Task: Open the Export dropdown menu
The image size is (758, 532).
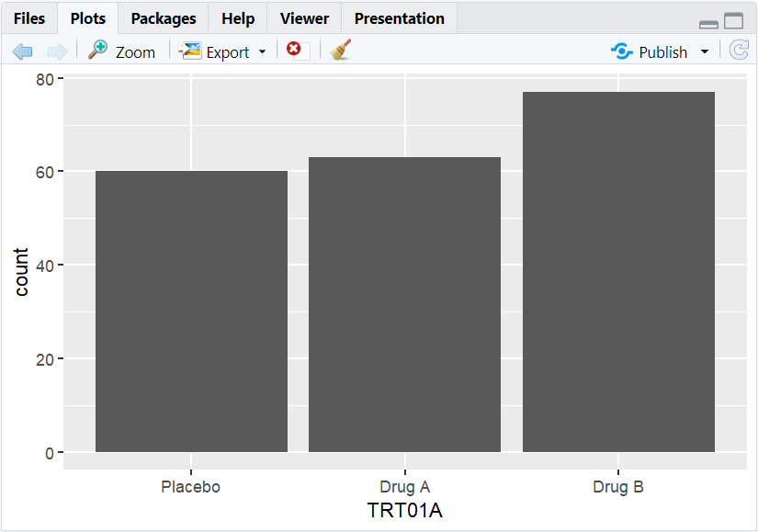Action: 262,51
